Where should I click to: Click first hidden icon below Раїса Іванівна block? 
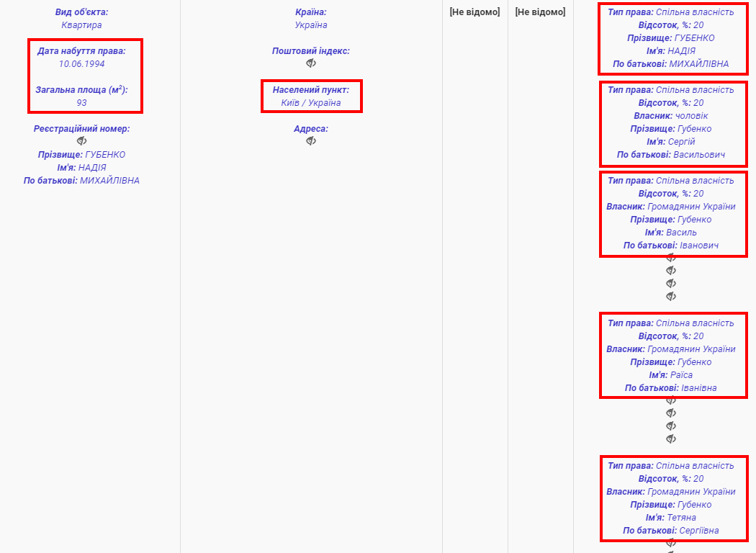pos(671,400)
